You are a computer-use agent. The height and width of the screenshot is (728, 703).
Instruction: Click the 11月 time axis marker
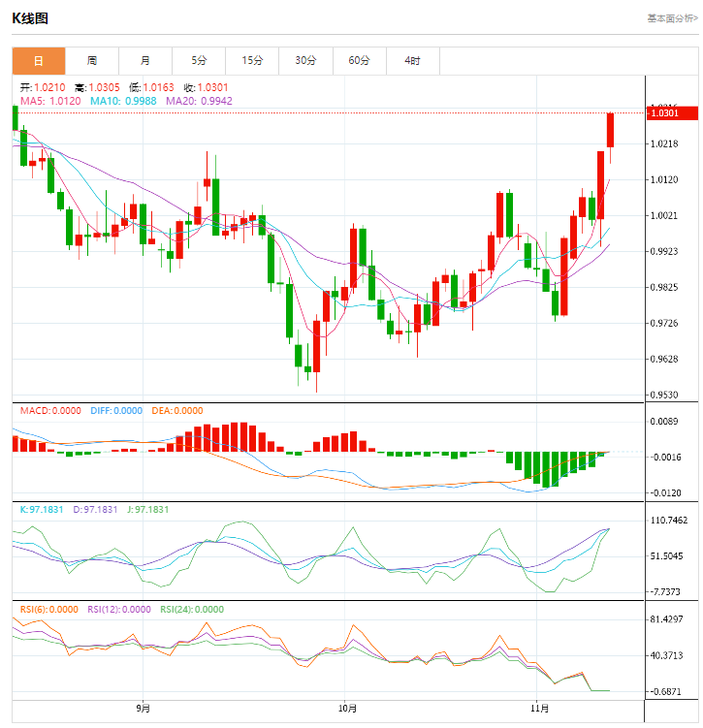tap(539, 709)
